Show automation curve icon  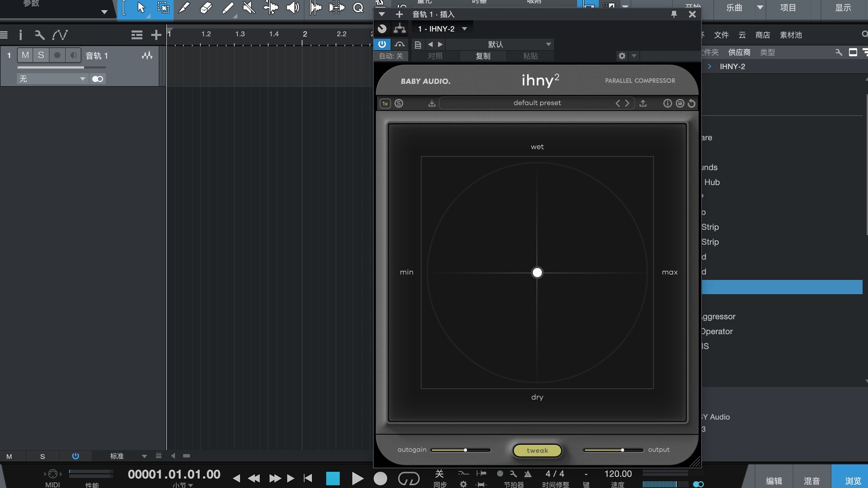point(60,35)
